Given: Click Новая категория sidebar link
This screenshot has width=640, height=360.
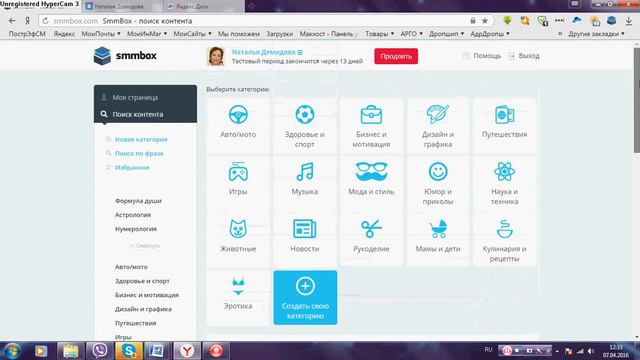Looking at the screenshot, I should 141,139.
